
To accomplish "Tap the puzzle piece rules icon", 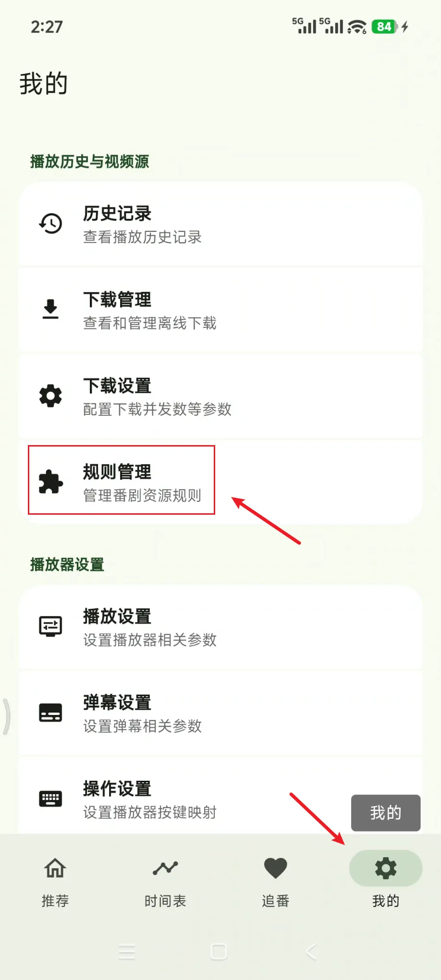I will click(50, 482).
